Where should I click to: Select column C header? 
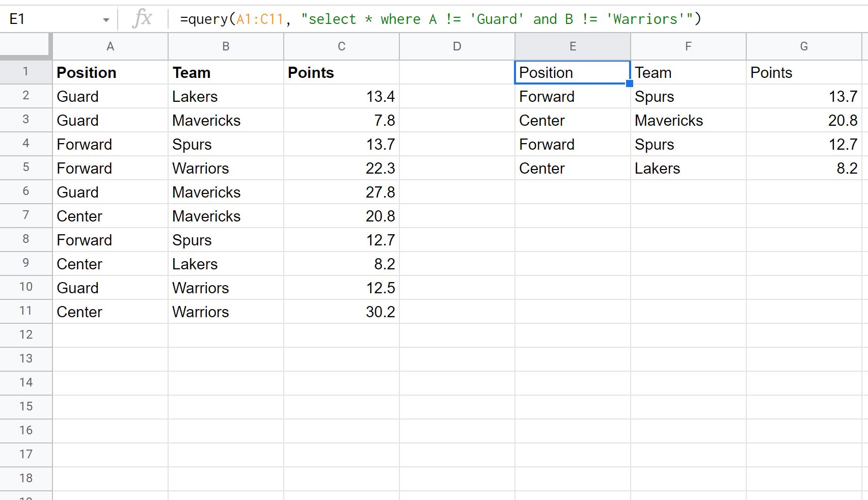tap(341, 46)
